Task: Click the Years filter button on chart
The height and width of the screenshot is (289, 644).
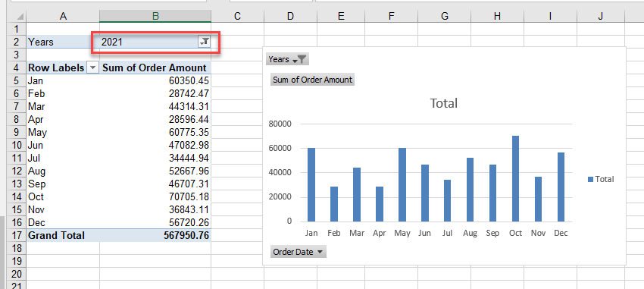Action: (x=287, y=59)
